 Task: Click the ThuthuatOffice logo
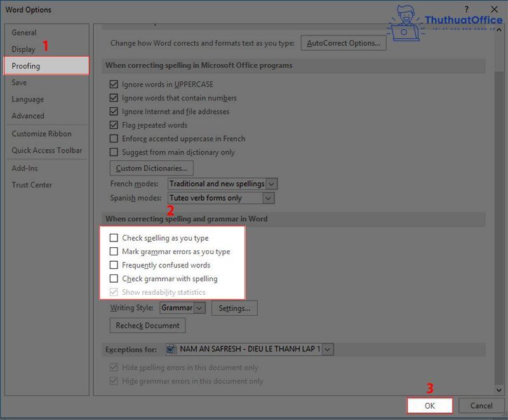444,22
